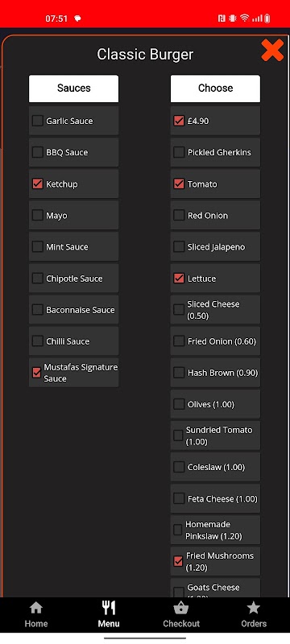The height and width of the screenshot is (644, 290).
Task: Enable the Garlic Sauce checkbox
Action: coord(37,121)
